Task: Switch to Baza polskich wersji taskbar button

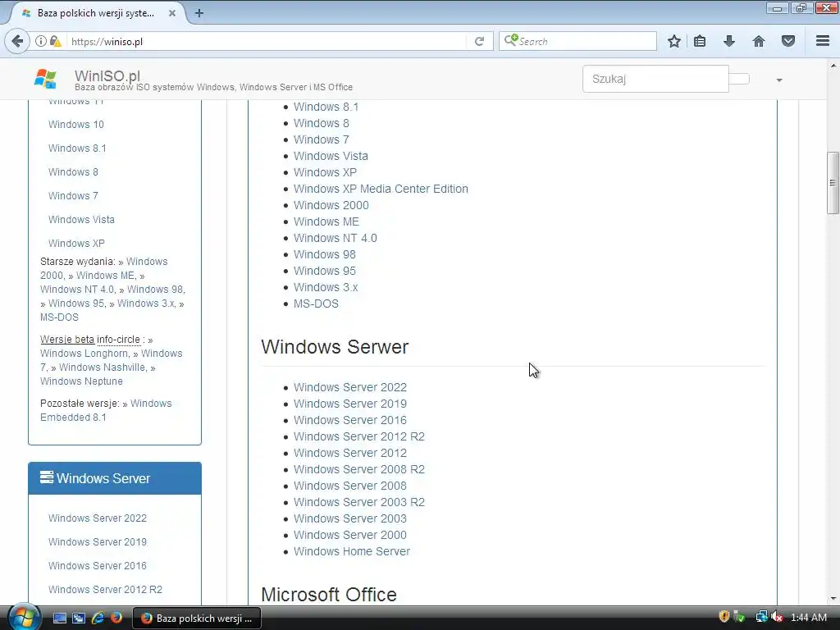Action: click(x=197, y=619)
